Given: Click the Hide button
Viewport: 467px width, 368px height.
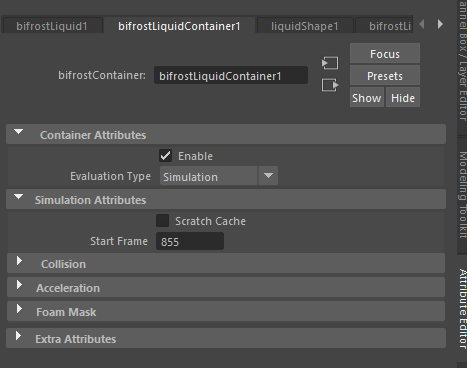Looking at the screenshot, I should pos(403,98).
